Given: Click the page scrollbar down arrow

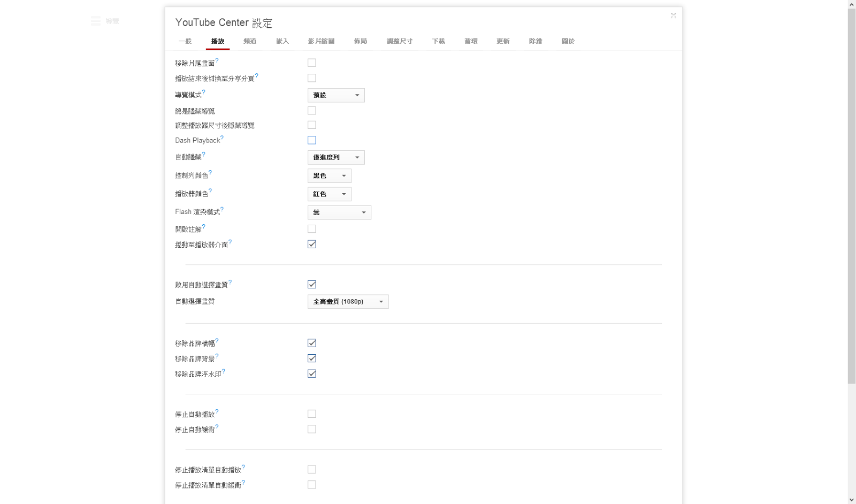Looking at the screenshot, I should pyautogui.click(x=852, y=500).
